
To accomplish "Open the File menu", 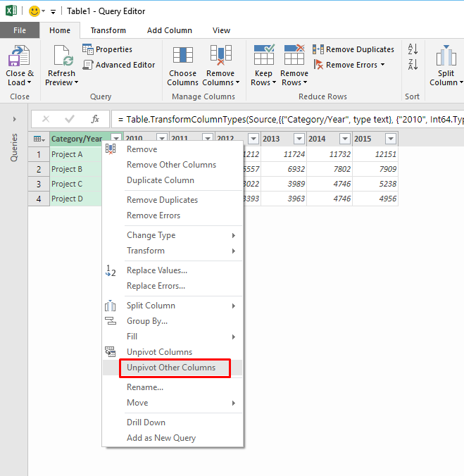I will (20, 30).
